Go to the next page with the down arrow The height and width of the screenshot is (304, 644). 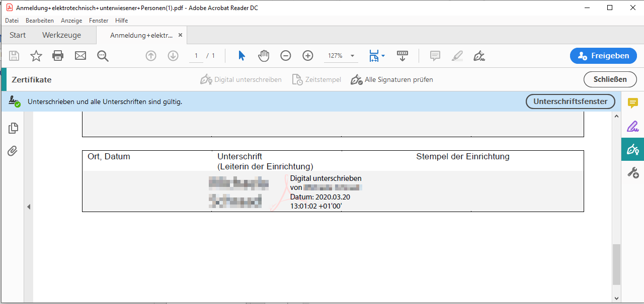pos(173,56)
